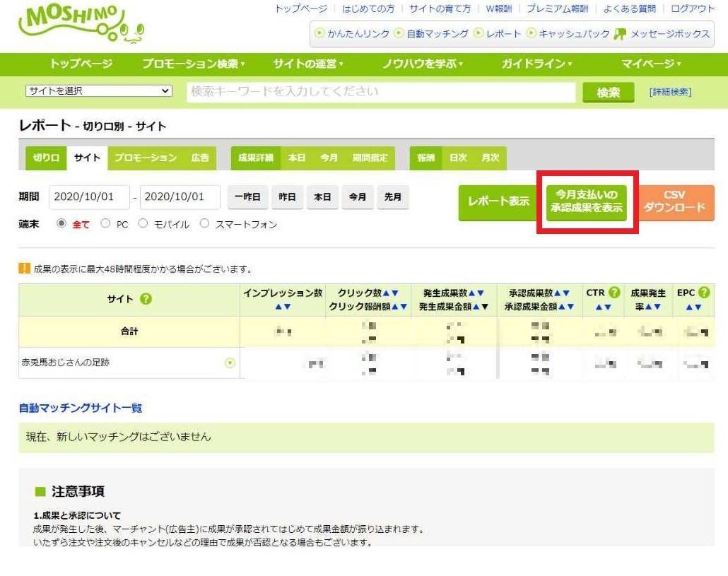Set the period with 先月 button

(393, 196)
